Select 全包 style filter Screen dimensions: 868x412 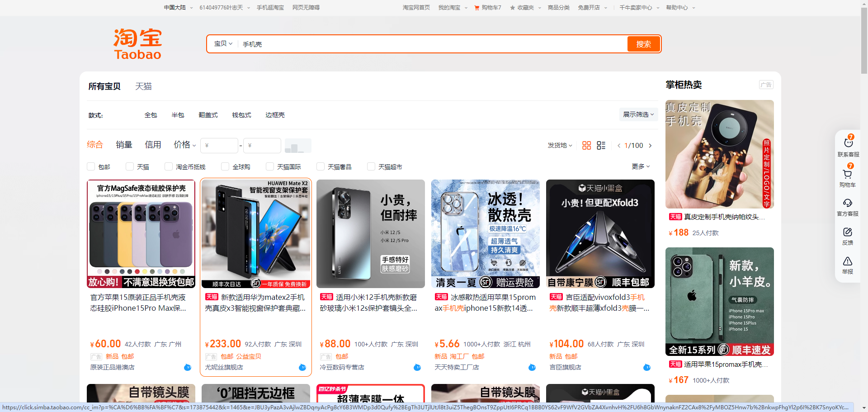(x=151, y=115)
